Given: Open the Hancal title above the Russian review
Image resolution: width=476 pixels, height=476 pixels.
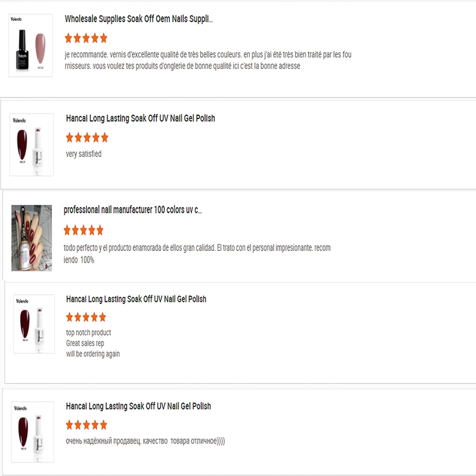Looking at the screenshot, I should click(x=138, y=406).
